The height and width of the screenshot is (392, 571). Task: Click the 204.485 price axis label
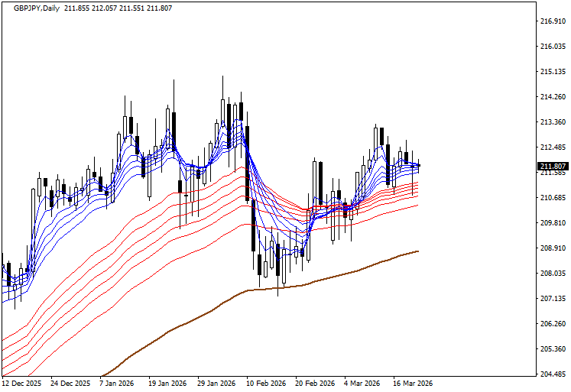552,374
